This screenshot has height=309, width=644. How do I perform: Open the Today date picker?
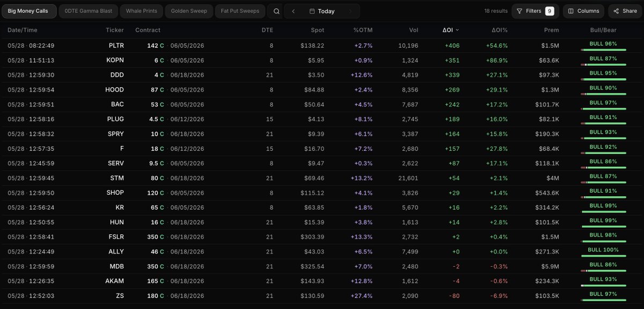point(322,11)
